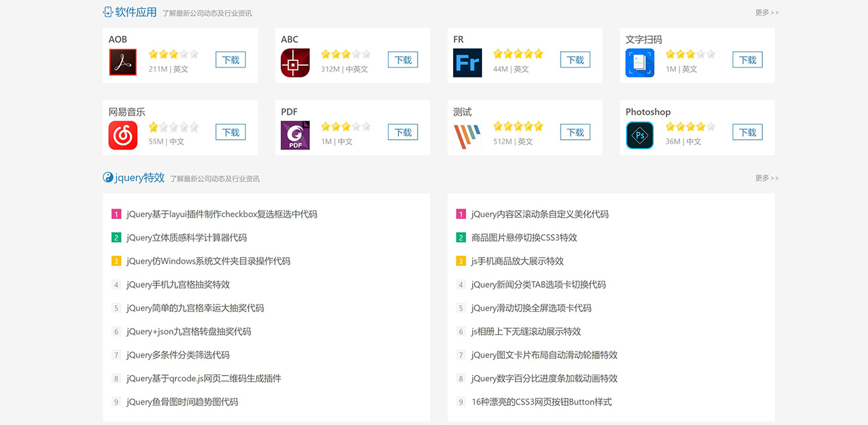868x425 pixels.
Task: Click the 文字扫码 app title
Action: tap(643, 39)
